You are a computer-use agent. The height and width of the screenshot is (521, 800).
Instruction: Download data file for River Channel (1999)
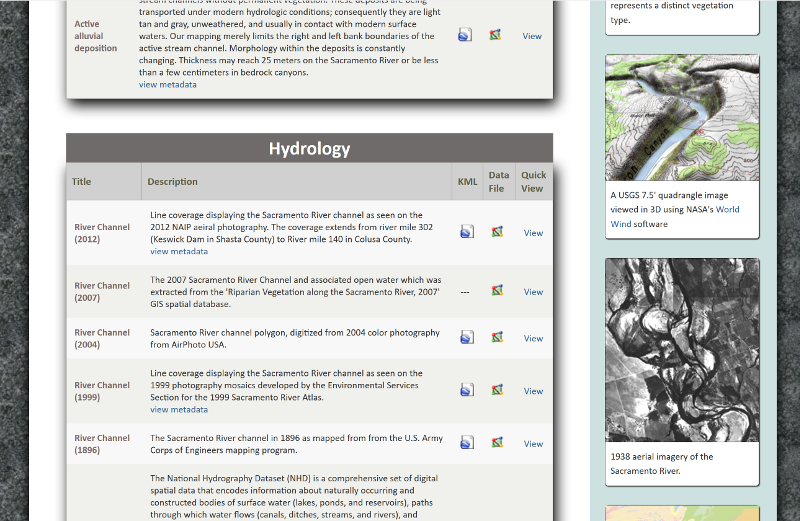click(x=496, y=390)
